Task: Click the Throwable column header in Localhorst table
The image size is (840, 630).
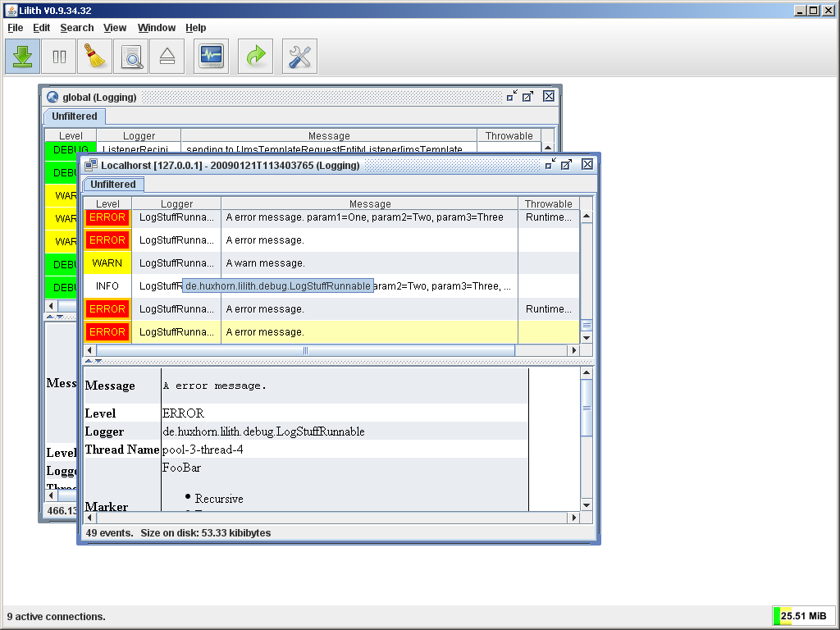Action: pos(548,203)
